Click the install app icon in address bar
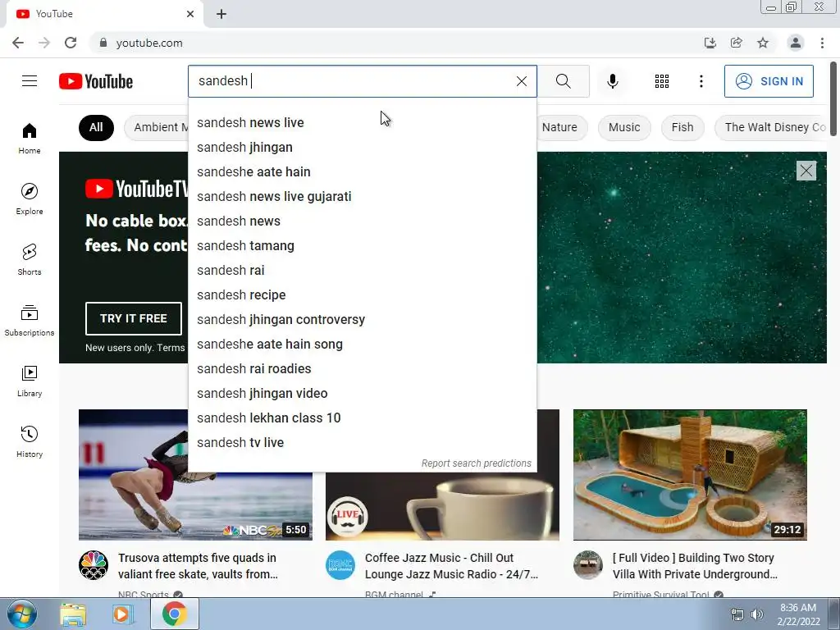 pyautogui.click(x=710, y=43)
